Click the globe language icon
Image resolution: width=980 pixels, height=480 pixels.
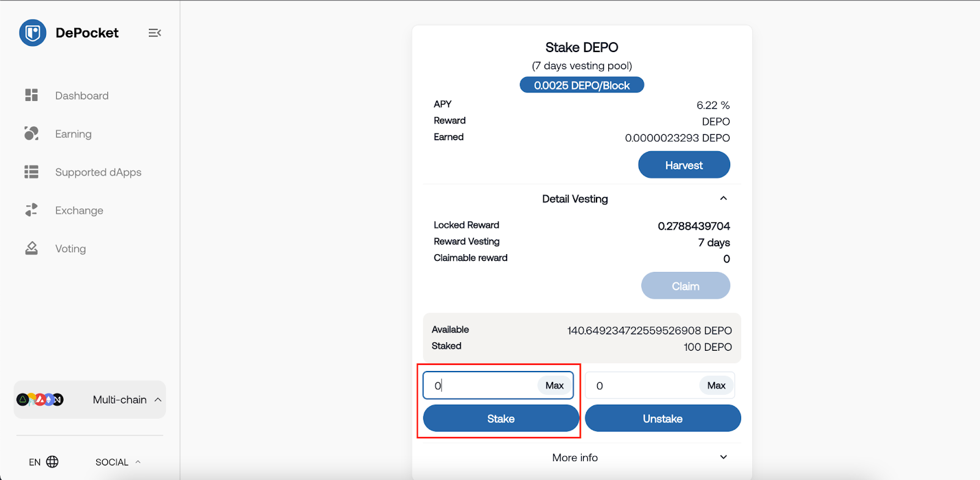click(x=53, y=462)
